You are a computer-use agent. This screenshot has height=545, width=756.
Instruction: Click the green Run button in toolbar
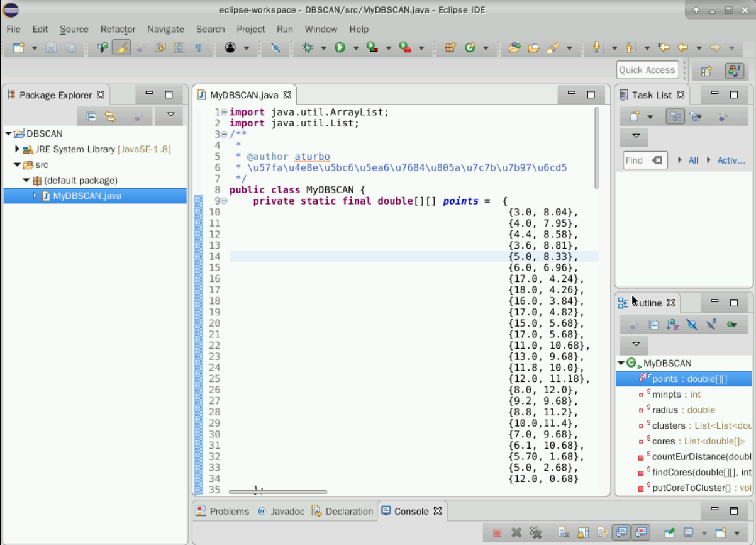(340, 47)
